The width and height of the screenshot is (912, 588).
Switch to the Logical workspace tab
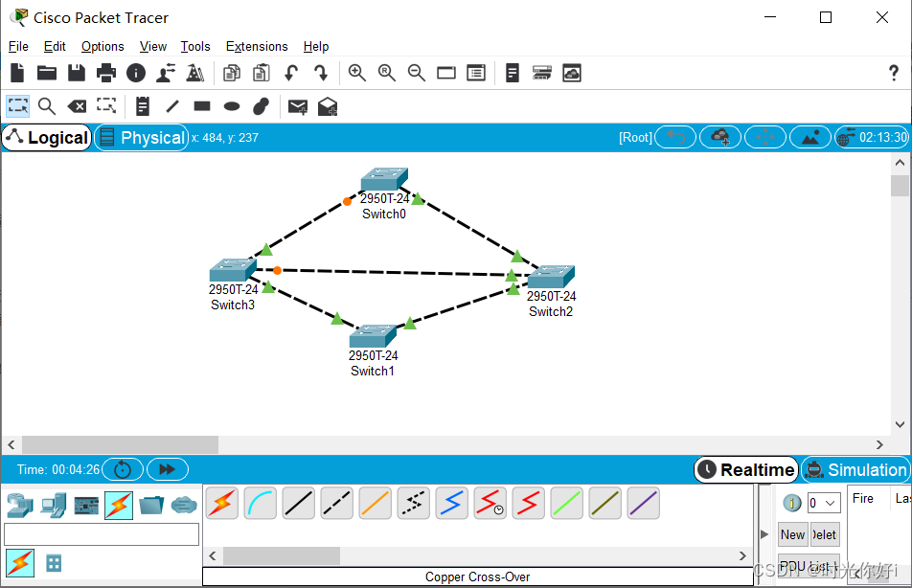(47, 138)
